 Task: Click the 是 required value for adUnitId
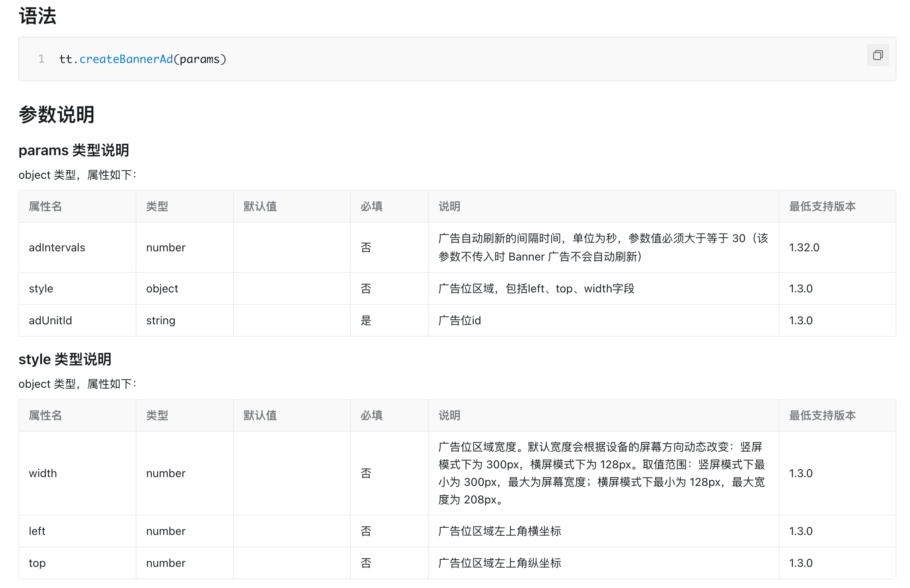click(366, 321)
